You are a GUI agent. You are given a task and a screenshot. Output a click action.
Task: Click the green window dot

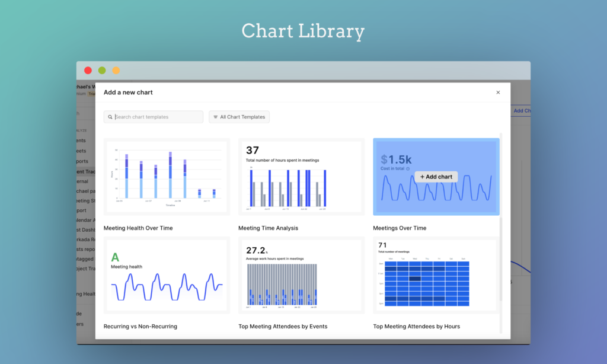point(102,71)
